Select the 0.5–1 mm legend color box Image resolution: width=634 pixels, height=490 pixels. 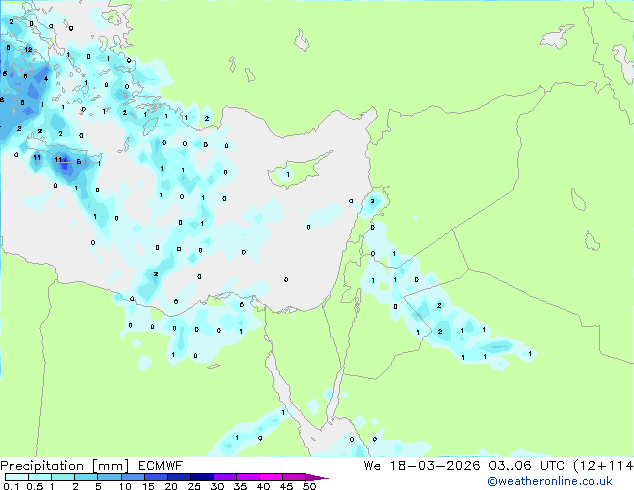40,477
